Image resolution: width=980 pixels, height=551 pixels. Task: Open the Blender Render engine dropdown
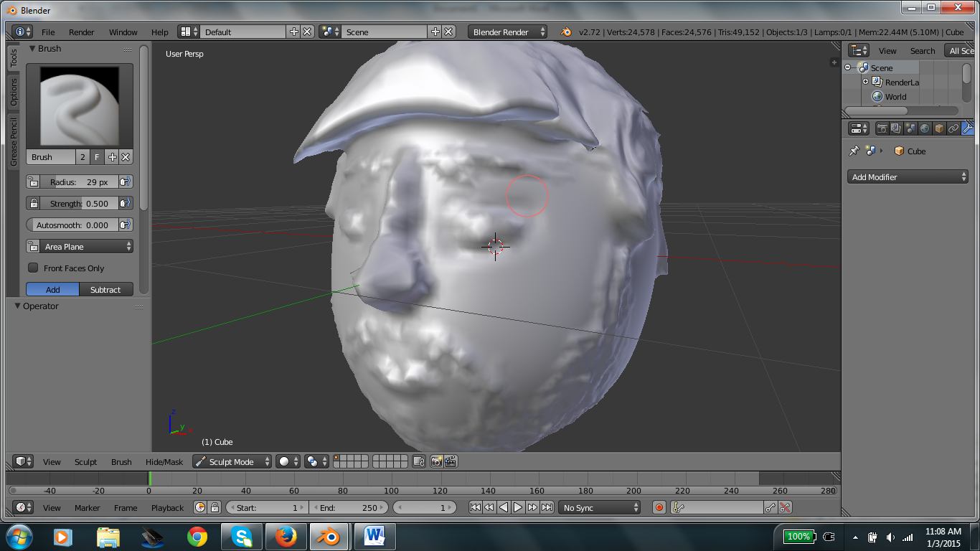pyautogui.click(x=507, y=32)
